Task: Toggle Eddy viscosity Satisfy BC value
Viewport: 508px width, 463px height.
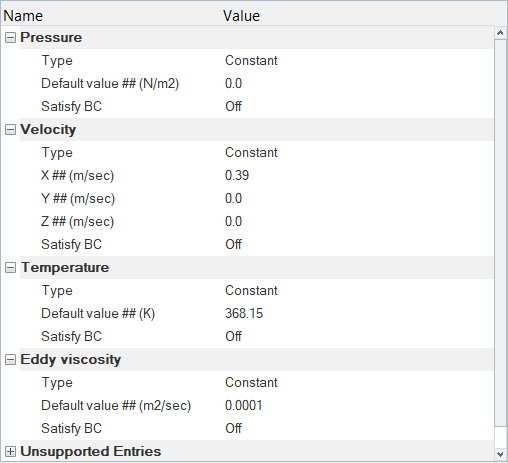Action: [357, 429]
